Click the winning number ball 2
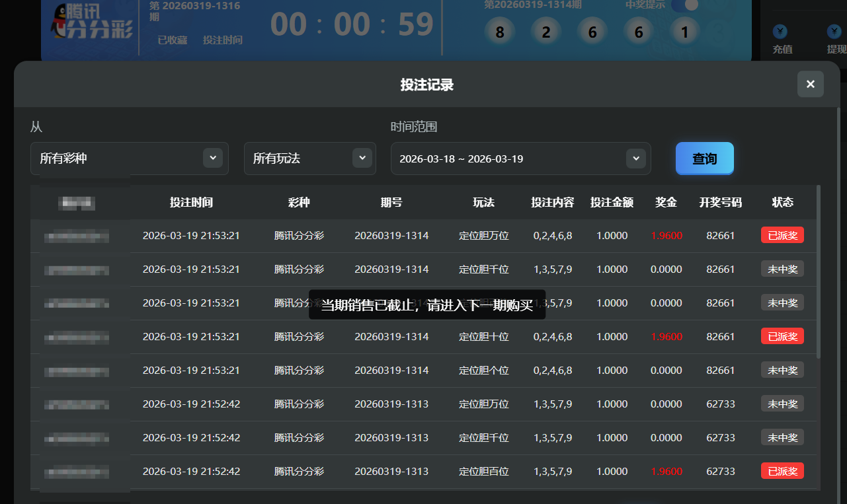Viewport: 847px width, 504px height. pyautogui.click(x=546, y=32)
